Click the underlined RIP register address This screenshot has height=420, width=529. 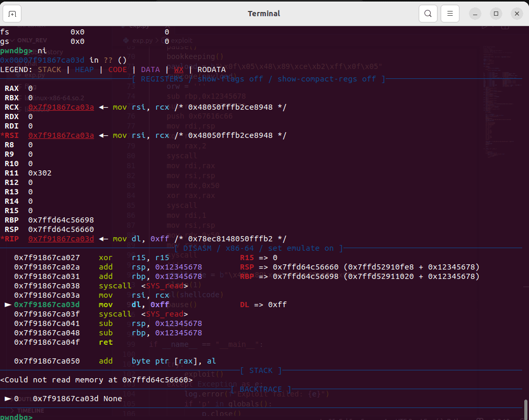[61, 239]
